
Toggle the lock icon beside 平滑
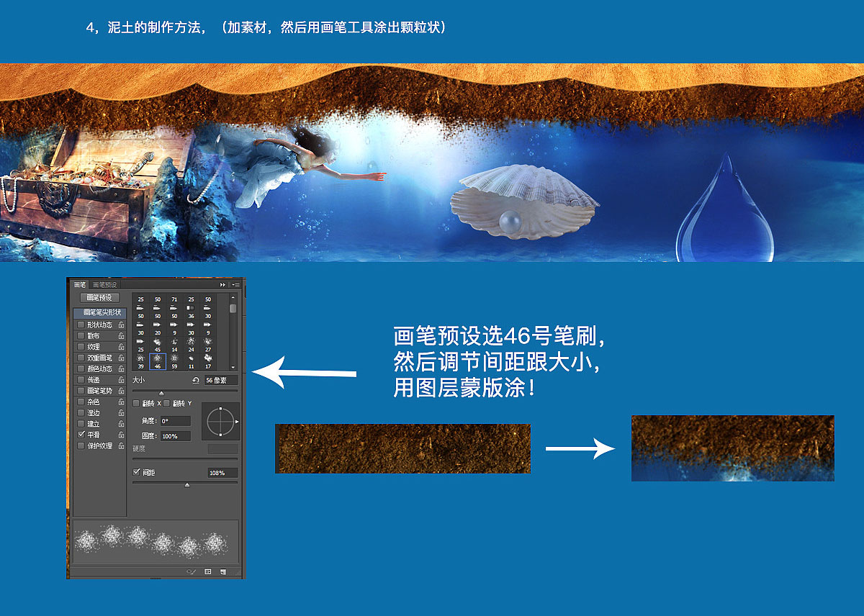pos(121,435)
